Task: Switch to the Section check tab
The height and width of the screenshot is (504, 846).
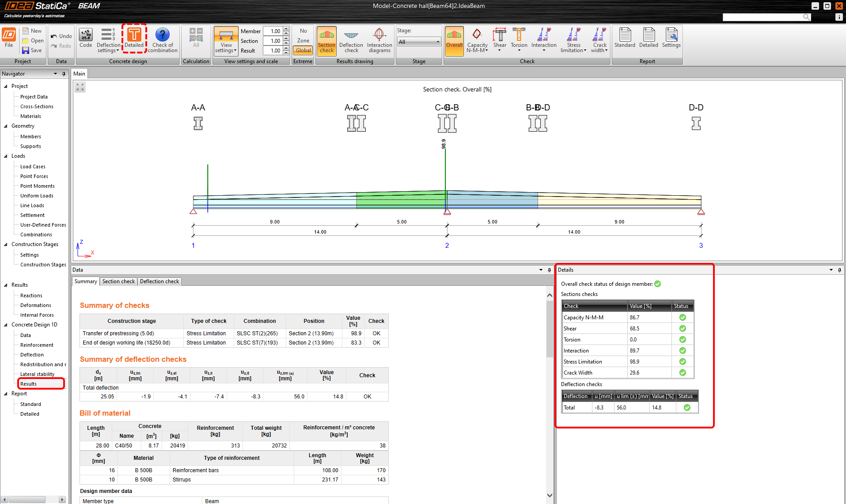Action: click(118, 281)
